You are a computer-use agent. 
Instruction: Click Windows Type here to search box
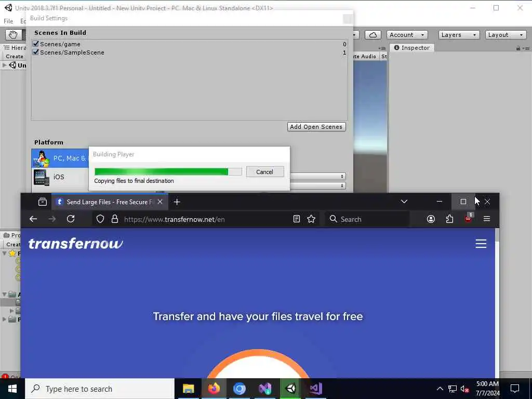pos(100,389)
